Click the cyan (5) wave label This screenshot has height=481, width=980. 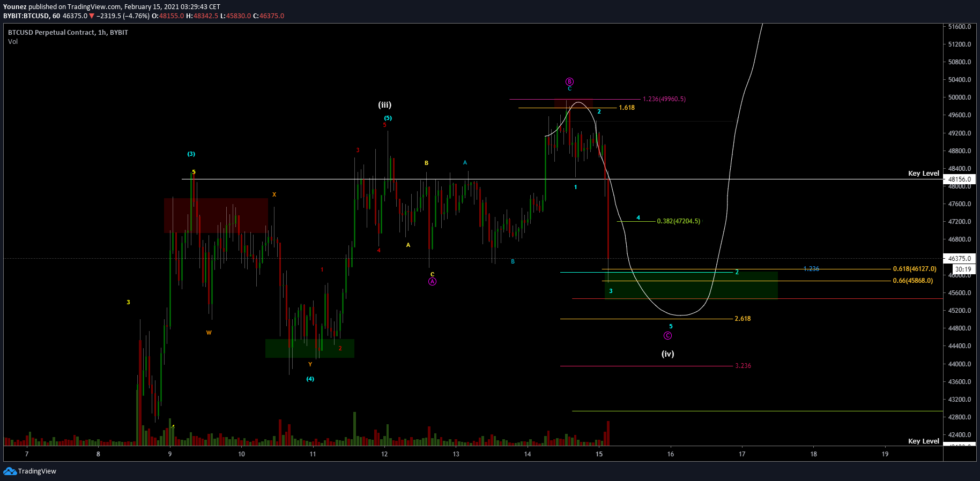(388, 118)
